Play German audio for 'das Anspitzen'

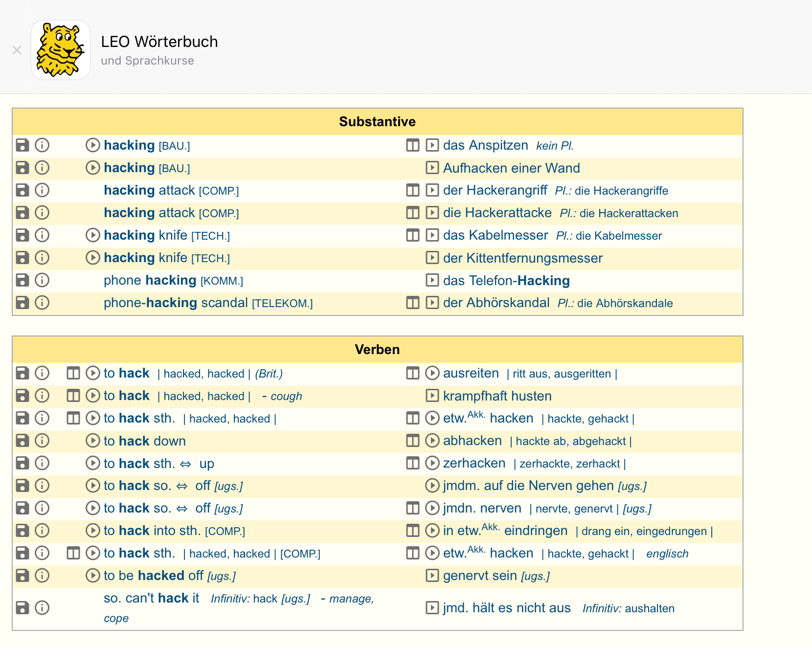(432, 145)
